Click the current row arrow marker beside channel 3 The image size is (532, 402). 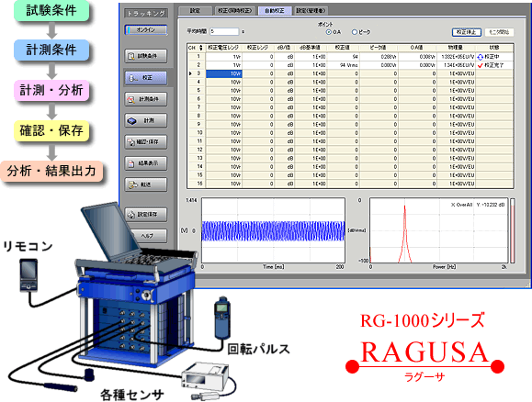point(190,73)
